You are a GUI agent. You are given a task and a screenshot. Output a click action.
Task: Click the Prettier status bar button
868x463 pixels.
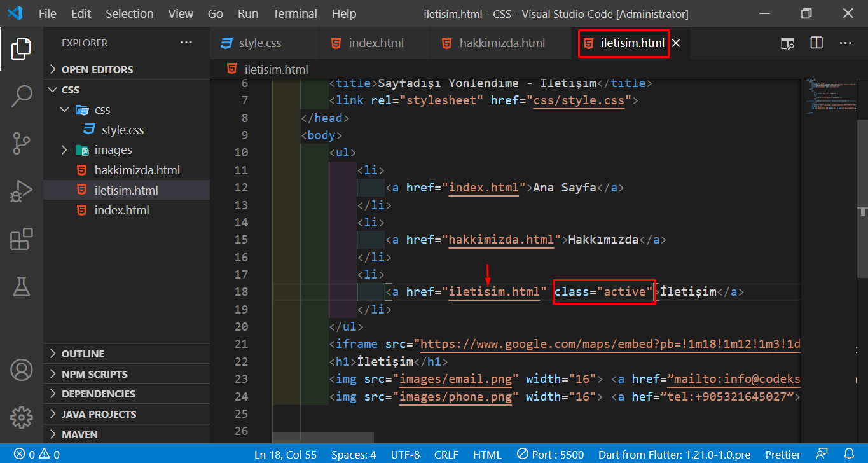(x=783, y=454)
